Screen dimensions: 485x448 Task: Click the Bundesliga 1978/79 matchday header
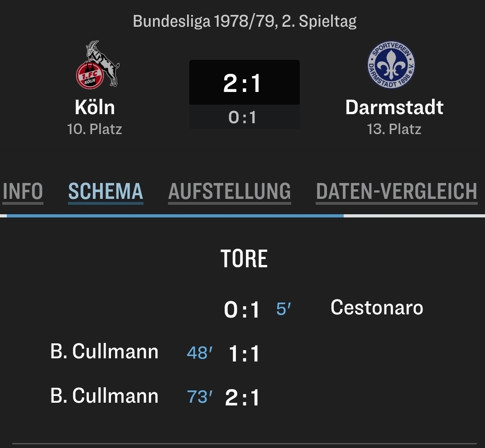(245, 21)
